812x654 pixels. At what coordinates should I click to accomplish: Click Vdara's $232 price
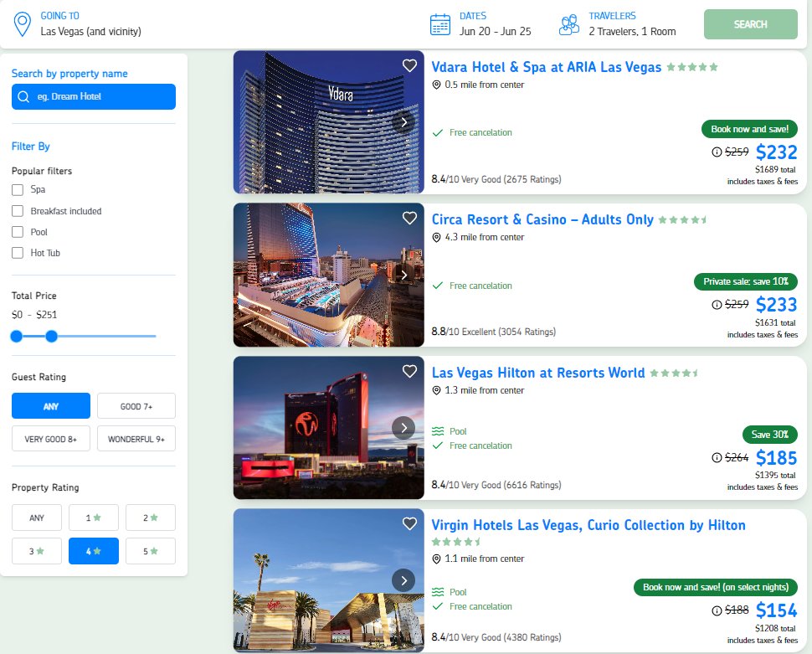click(x=776, y=152)
